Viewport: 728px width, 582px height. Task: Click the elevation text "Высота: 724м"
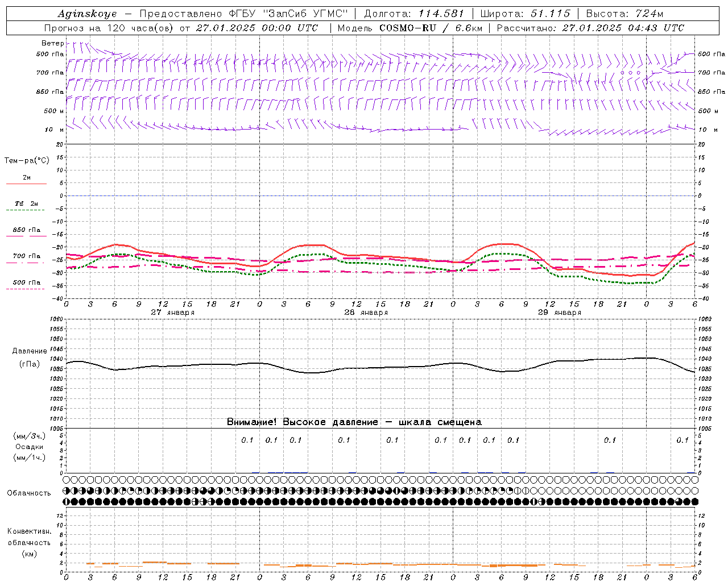click(x=624, y=14)
